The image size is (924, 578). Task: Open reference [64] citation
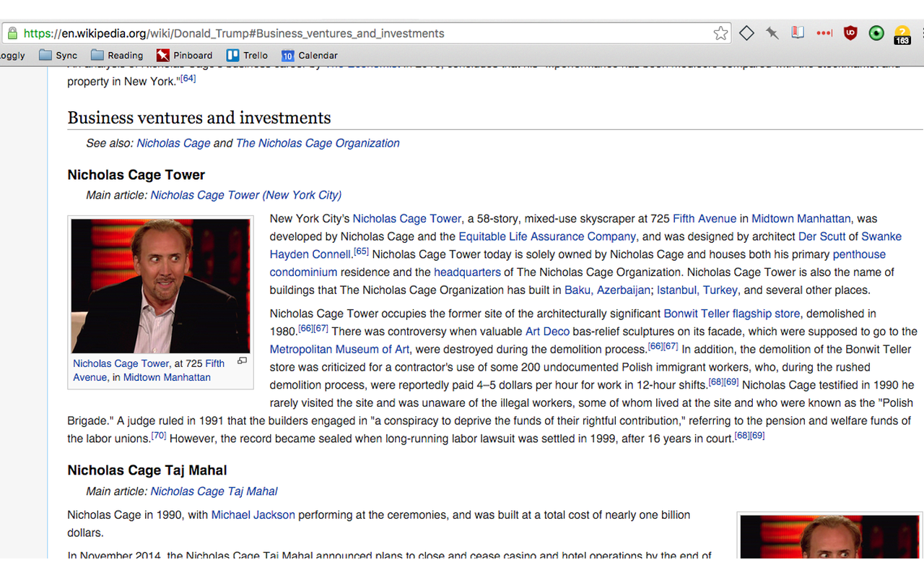(x=188, y=78)
